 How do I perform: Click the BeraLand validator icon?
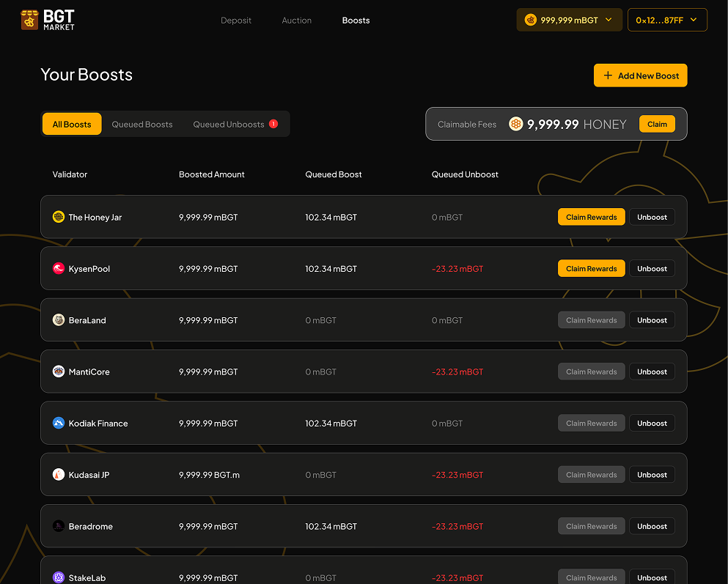tap(59, 320)
